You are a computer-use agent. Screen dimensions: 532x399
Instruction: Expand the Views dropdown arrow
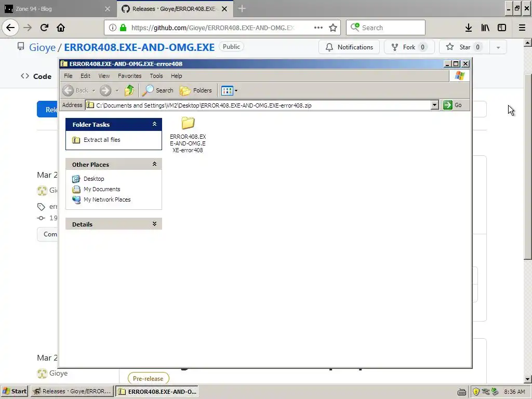coord(236,90)
